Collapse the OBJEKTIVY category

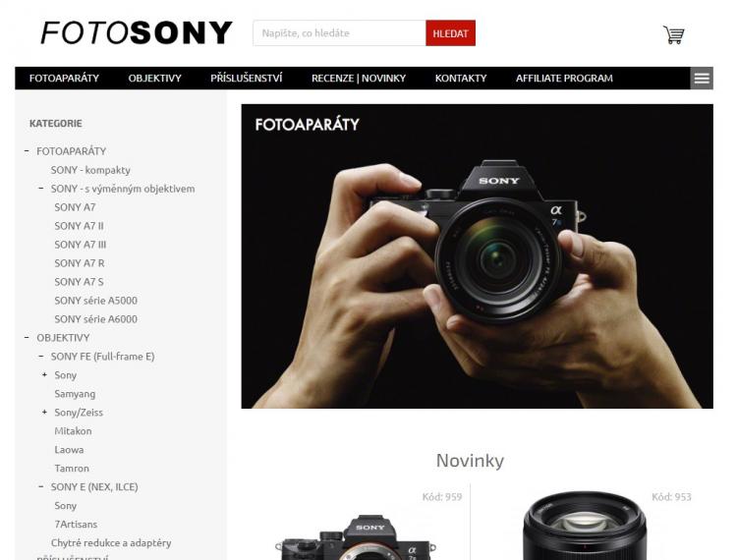coord(27,337)
